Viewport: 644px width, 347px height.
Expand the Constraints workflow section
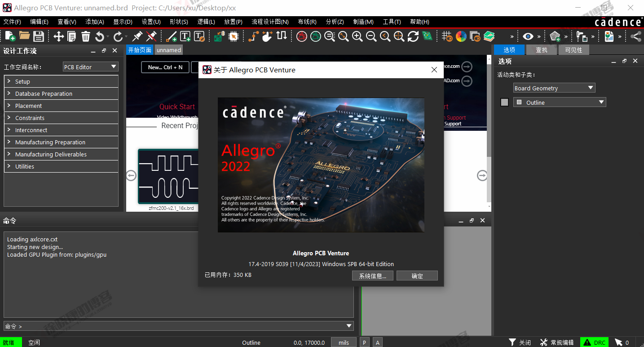[x=61, y=118]
